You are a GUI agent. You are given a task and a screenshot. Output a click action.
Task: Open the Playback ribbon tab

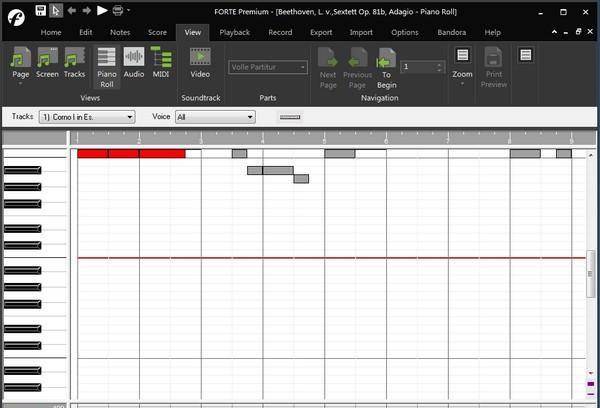[x=235, y=33]
